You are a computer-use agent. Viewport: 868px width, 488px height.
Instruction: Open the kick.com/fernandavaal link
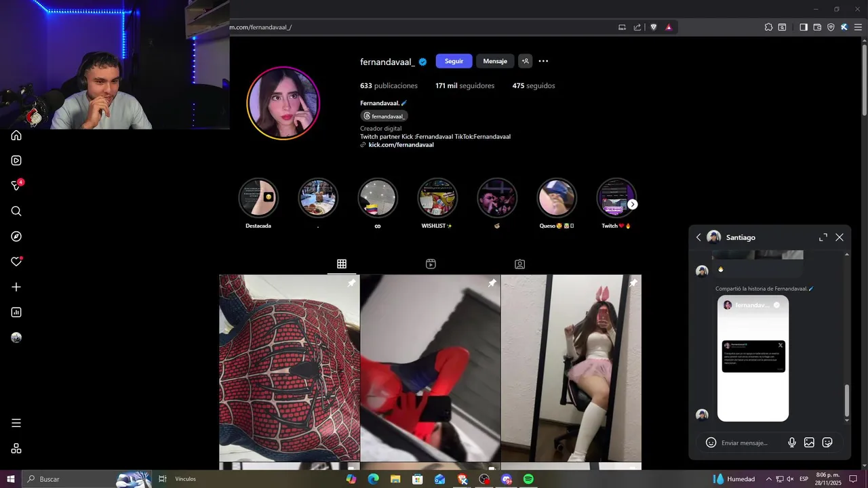401,145
